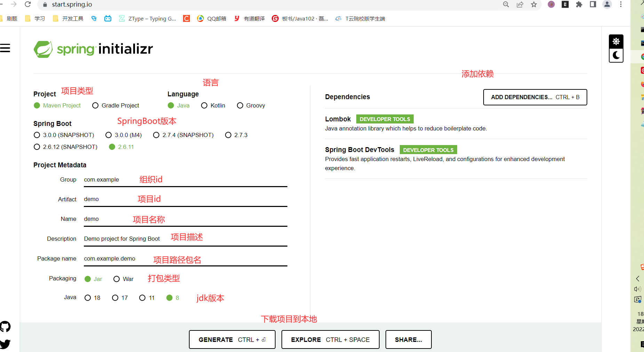Click the SHARE... button
The height and width of the screenshot is (352, 644).
pyautogui.click(x=408, y=339)
